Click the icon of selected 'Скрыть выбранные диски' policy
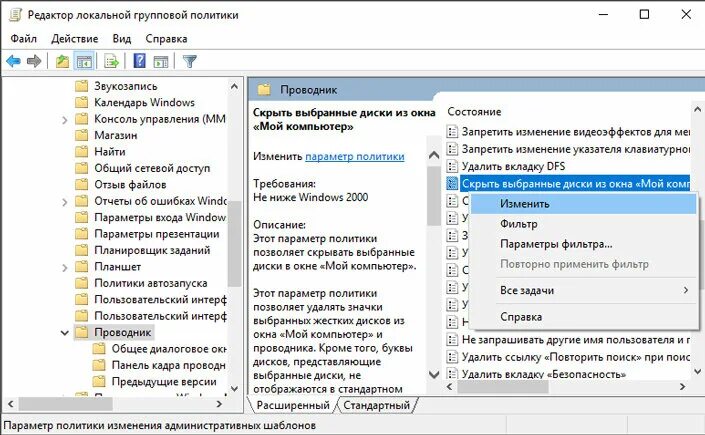705x435 pixels. pos(452,184)
